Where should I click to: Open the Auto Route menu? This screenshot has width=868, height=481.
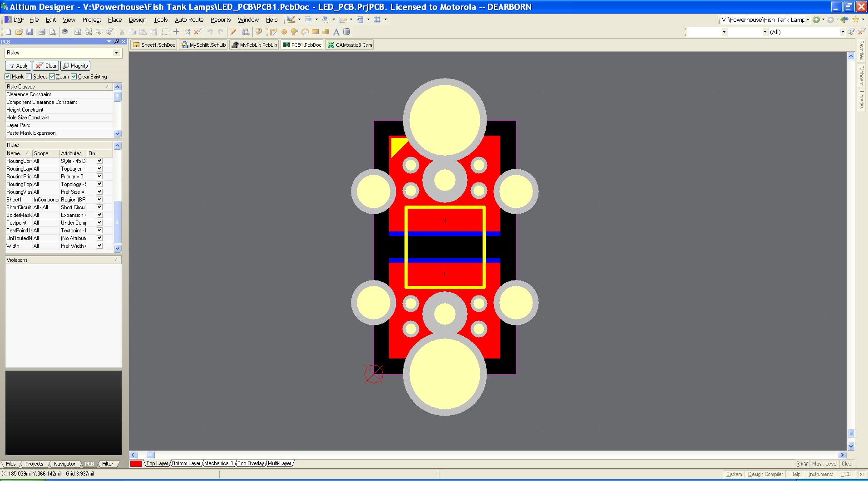pyautogui.click(x=189, y=20)
